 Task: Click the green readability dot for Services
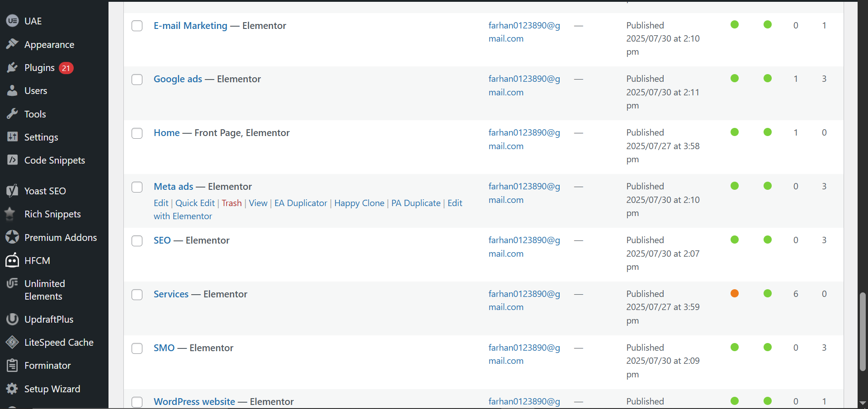[x=768, y=293]
